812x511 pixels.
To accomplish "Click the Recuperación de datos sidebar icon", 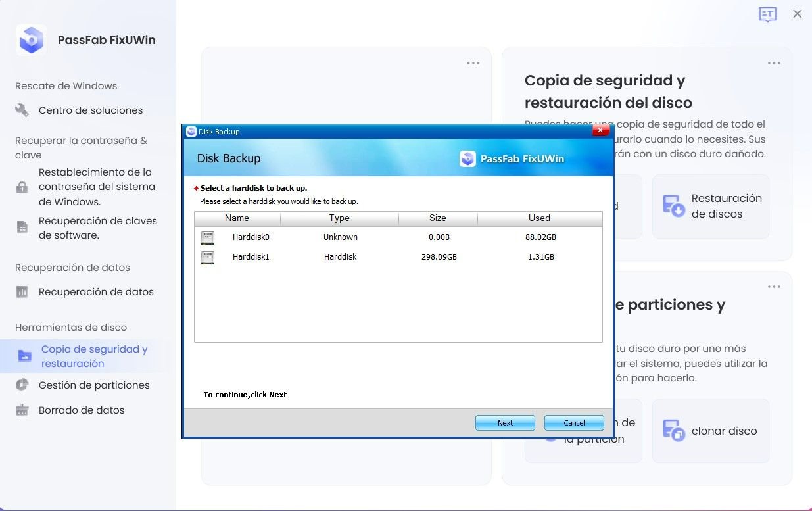I will tap(22, 291).
